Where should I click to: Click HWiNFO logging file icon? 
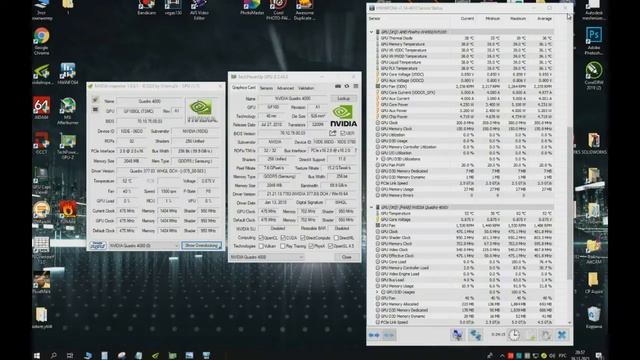(x=531, y=335)
